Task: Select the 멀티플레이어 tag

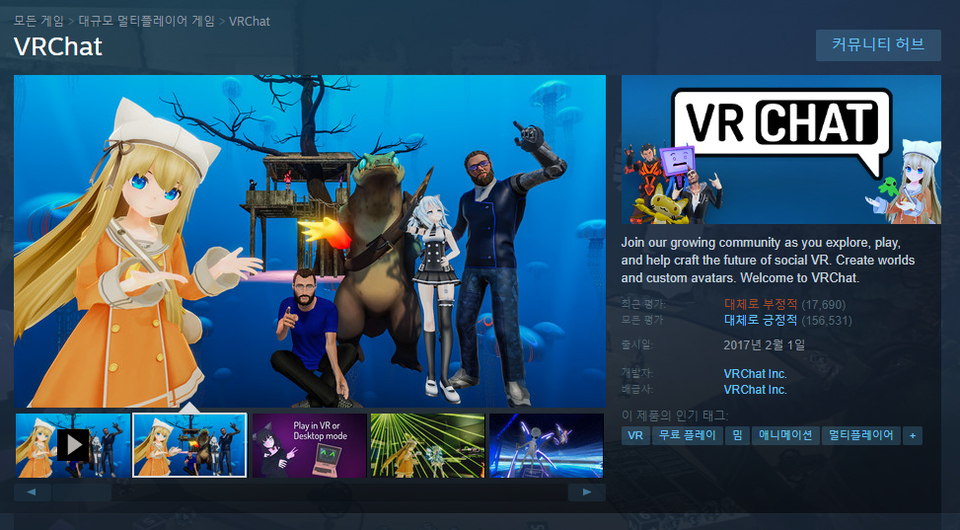Action: tap(860, 436)
